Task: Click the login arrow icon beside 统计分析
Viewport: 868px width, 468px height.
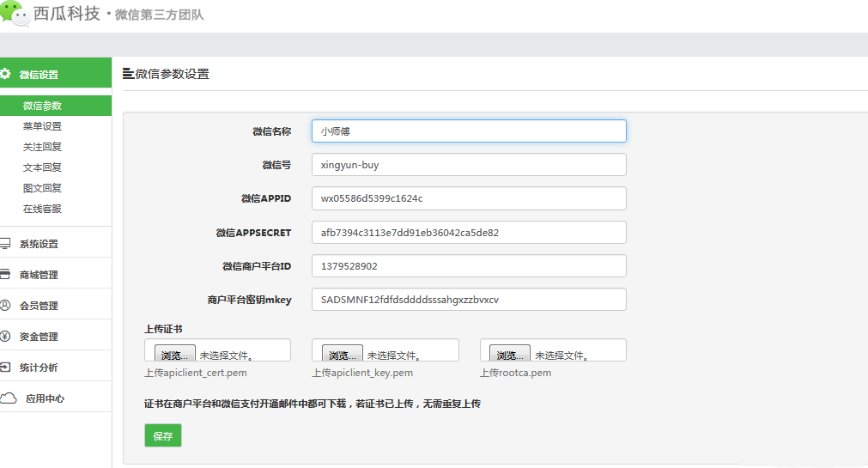Action: point(6,367)
